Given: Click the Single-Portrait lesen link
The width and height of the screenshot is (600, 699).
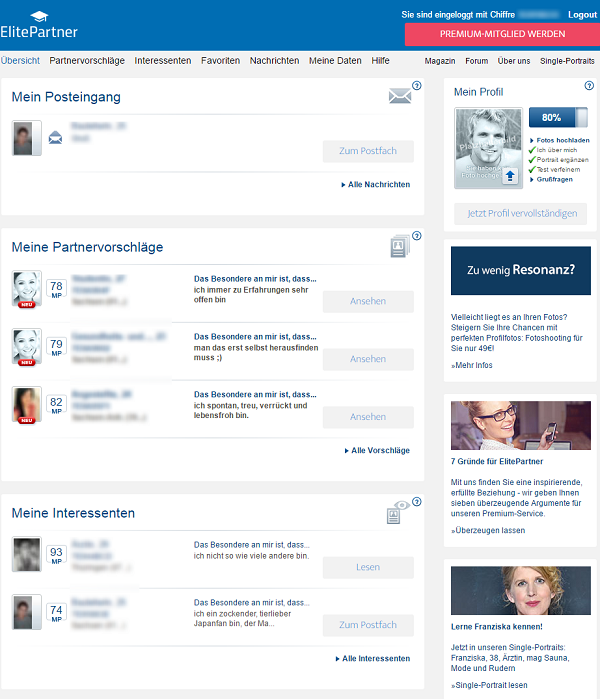Looking at the screenshot, I should click(489, 685).
